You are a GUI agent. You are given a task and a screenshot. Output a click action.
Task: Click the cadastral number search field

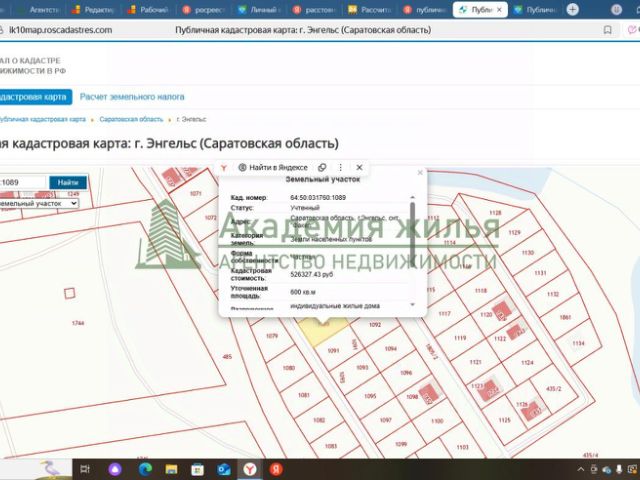tap(22, 182)
